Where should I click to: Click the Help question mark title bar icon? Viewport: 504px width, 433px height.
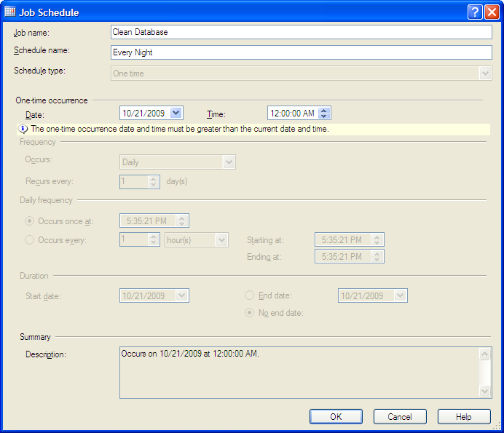coord(474,12)
